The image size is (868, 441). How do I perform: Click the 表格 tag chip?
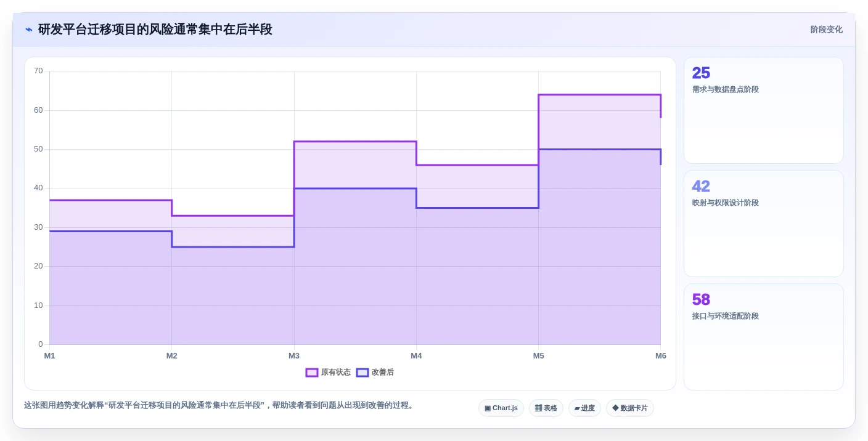[546, 408]
